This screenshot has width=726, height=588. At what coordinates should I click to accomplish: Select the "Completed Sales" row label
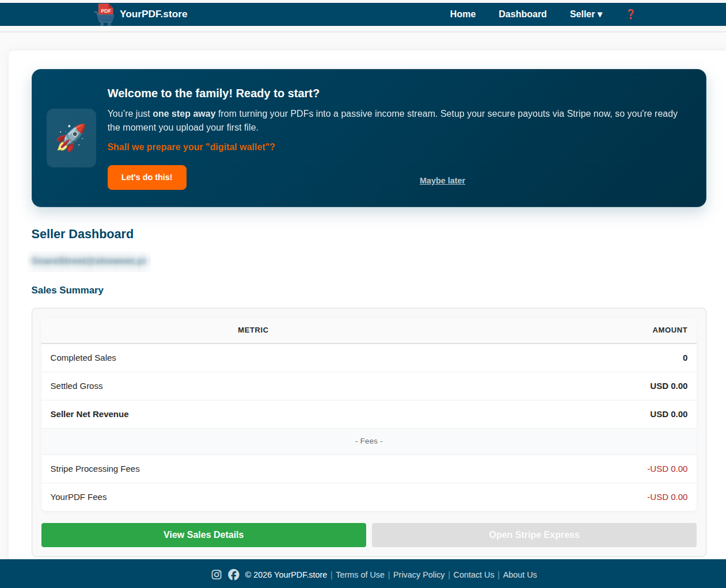pos(83,358)
